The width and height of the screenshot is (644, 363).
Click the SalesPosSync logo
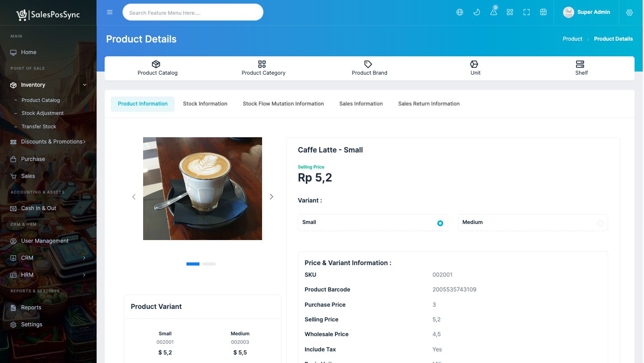pyautogui.click(x=48, y=15)
